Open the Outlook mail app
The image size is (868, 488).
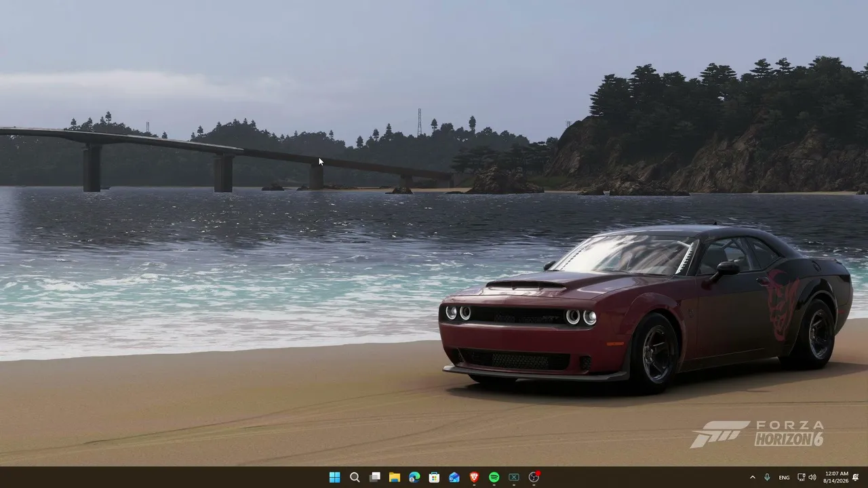coord(454,477)
